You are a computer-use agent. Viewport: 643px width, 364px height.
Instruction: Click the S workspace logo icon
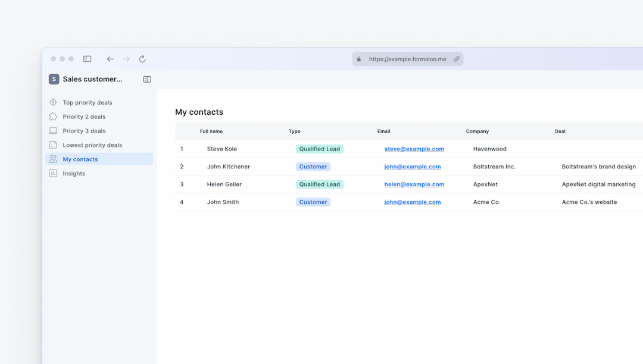point(54,79)
